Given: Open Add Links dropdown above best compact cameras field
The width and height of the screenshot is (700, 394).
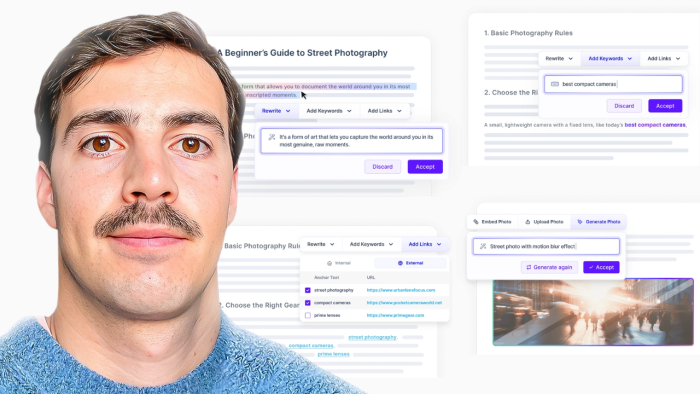Looking at the screenshot, I should (x=663, y=58).
